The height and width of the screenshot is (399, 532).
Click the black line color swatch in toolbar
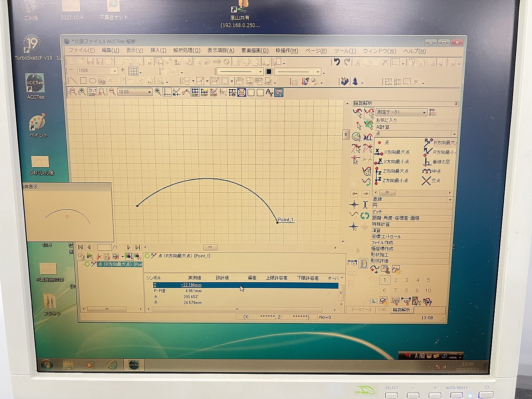tap(269, 72)
